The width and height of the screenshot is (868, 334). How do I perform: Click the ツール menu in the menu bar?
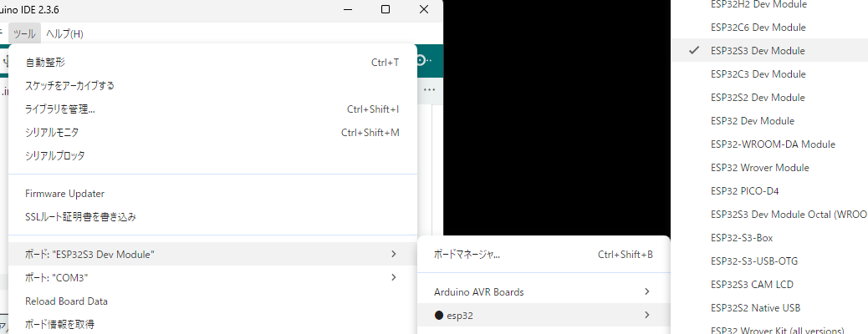click(x=24, y=34)
